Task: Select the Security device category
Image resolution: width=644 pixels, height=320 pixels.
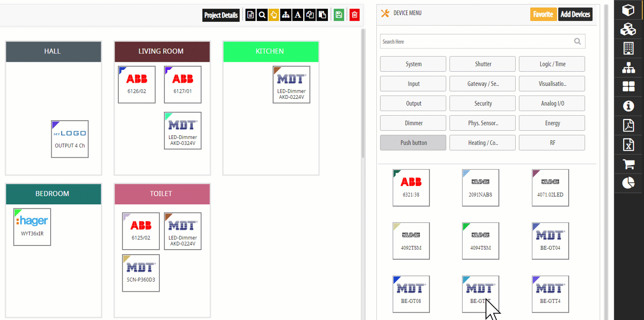Action: [x=483, y=103]
